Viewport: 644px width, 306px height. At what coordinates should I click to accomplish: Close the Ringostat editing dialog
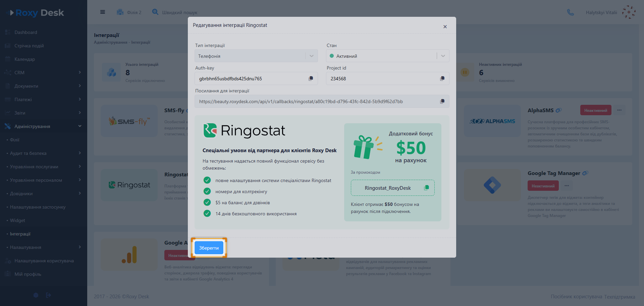pyautogui.click(x=445, y=27)
